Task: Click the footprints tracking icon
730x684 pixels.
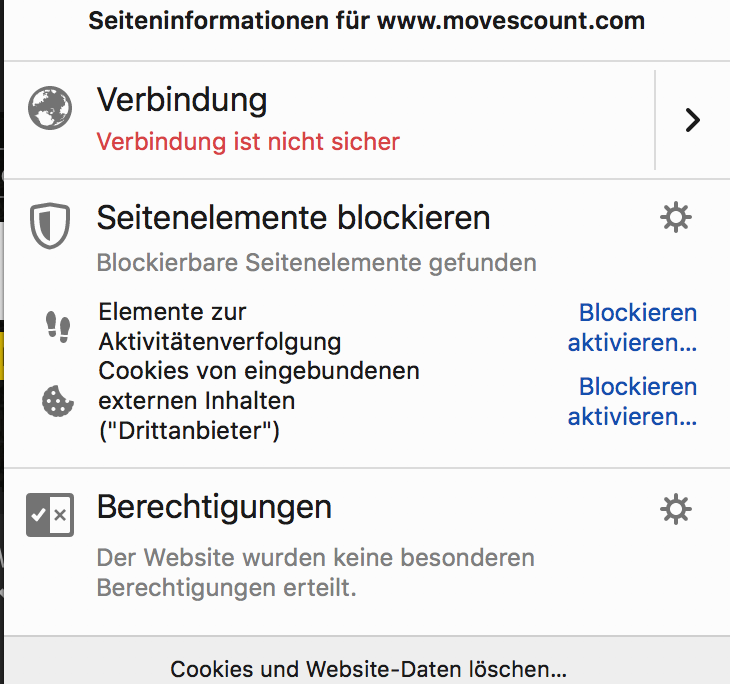Action: (58, 327)
